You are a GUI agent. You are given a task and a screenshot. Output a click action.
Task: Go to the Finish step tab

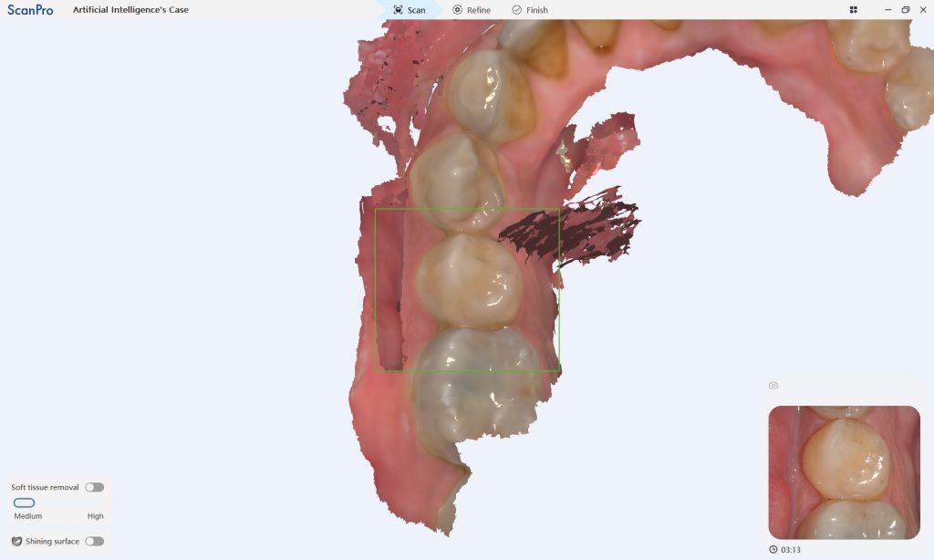click(530, 10)
